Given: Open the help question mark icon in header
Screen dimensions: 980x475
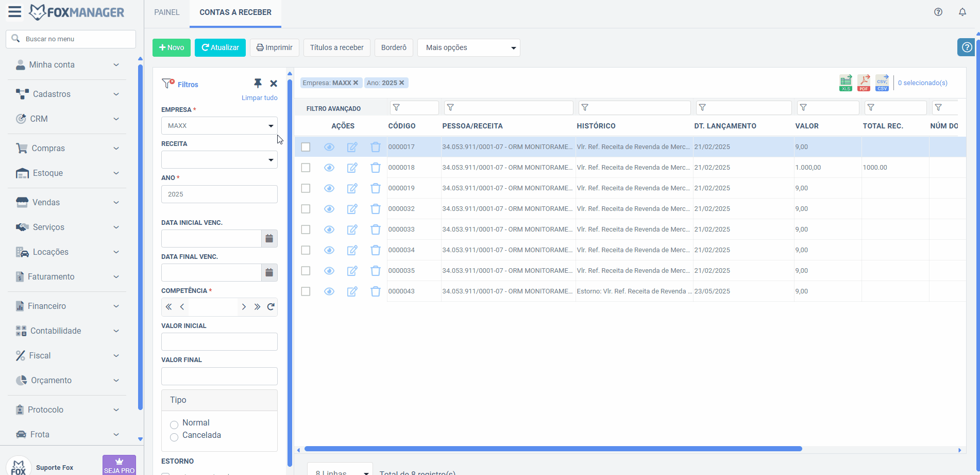Looking at the screenshot, I should [x=938, y=12].
